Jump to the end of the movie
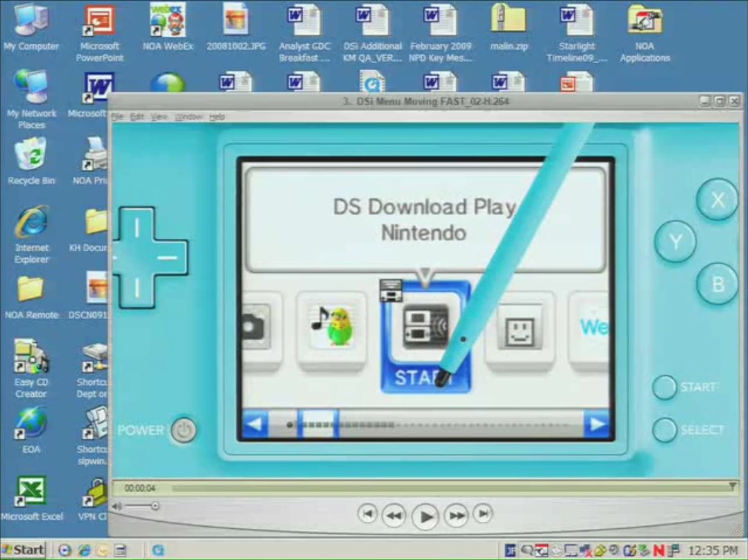Image resolution: width=748 pixels, height=560 pixels. click(x=483, y=514)
